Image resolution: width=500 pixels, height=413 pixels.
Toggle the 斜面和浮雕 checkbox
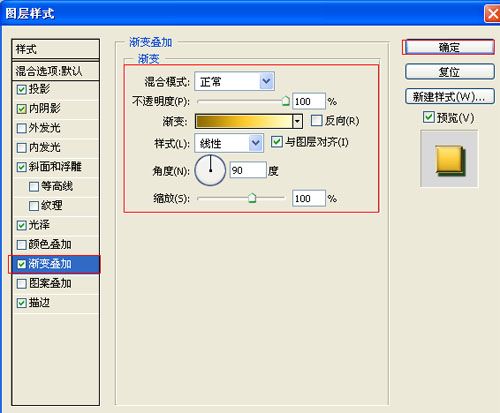pyautogui.click(x=21, y=167)
